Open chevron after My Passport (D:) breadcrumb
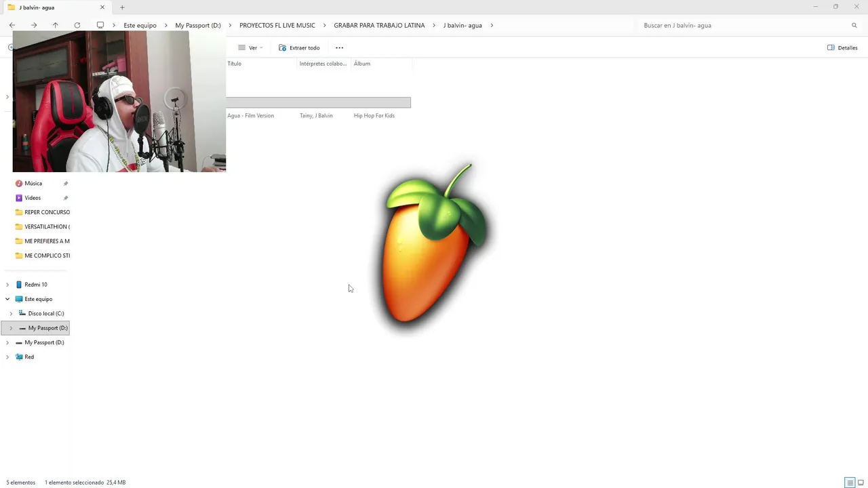Image resolution: width=868 pixels, height=488 pixels. click(230, 25)
